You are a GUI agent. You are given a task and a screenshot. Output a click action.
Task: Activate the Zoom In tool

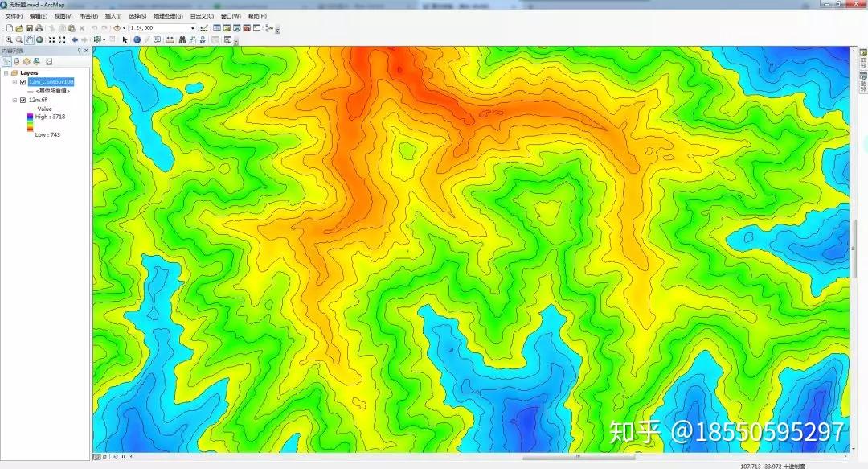pos(9,39)
